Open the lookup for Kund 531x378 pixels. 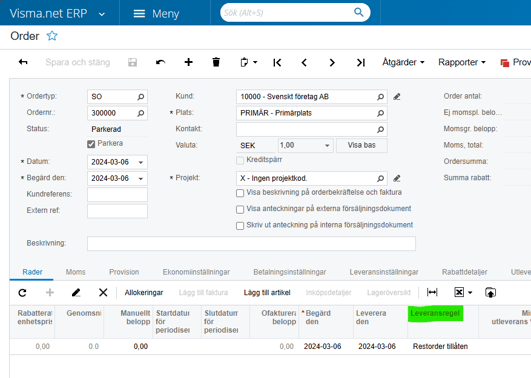click(x=380, y=97)
